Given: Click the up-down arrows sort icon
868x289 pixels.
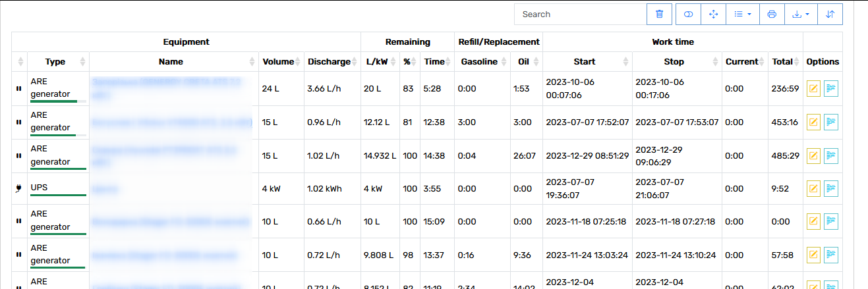Looking at the screenshot, I should coord(830,14).
